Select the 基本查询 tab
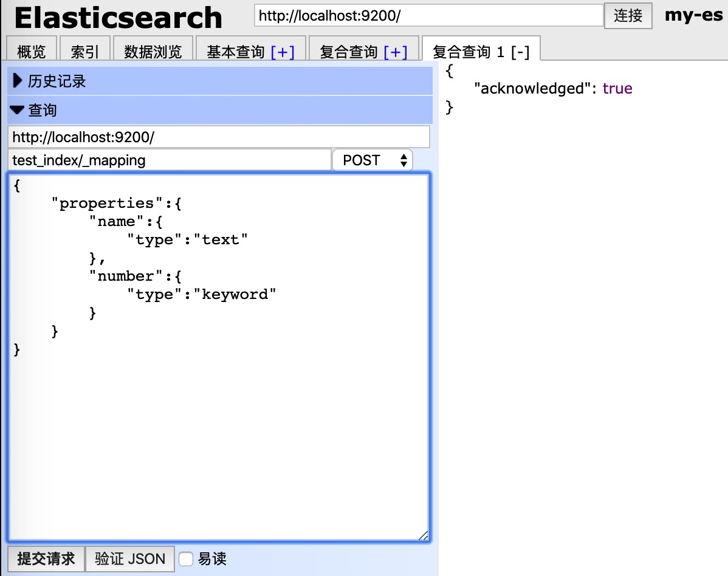Screen dimensions: 728x576 (x=235, y=52)
